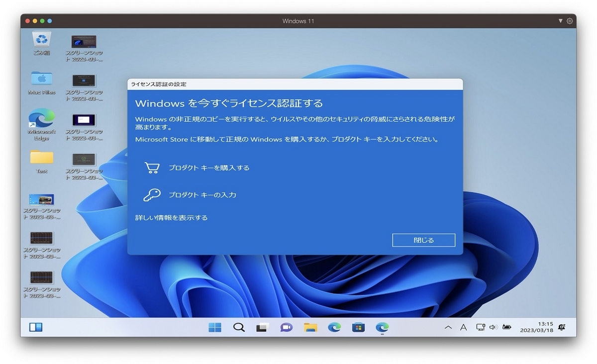Open the Windows Start menu

(x=215, y=327)
